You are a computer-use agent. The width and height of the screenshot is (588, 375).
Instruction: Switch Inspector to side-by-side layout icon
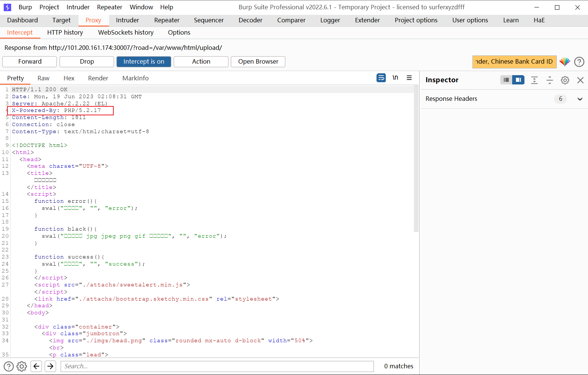tap(518, 80)
